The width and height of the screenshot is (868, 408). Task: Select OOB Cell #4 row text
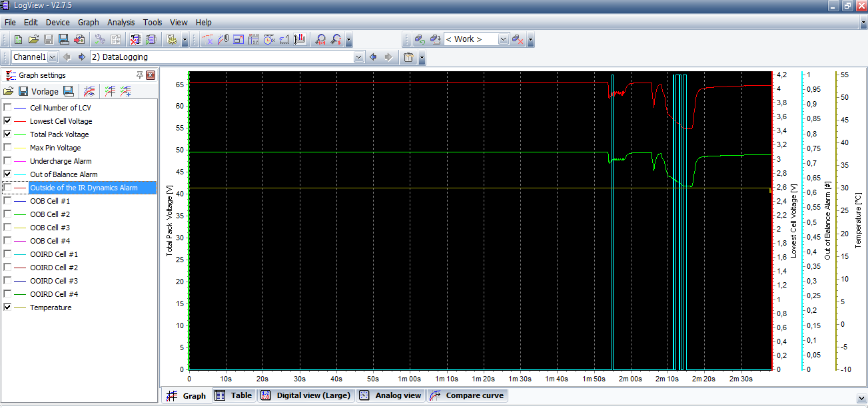[x=50, y=241]
